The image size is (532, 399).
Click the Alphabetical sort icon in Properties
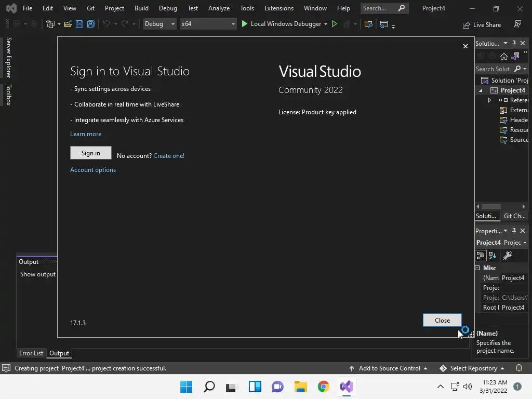(493, 256)
